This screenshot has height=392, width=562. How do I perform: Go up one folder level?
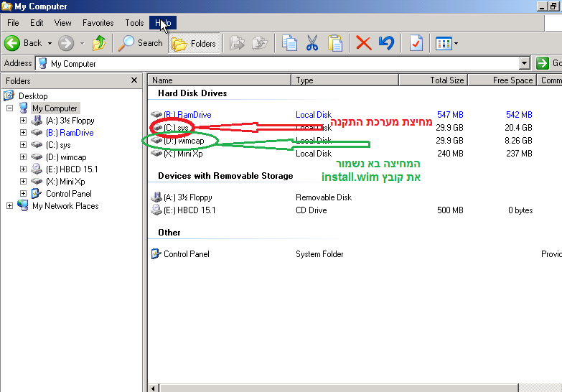(99, 43)
